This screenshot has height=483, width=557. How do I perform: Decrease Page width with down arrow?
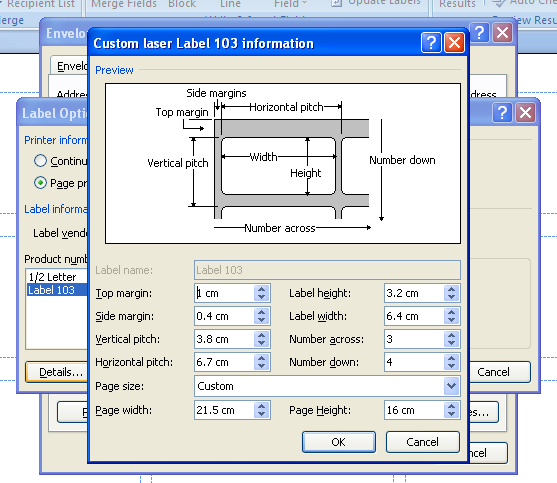pyautogui.click(x=261, y=414)
